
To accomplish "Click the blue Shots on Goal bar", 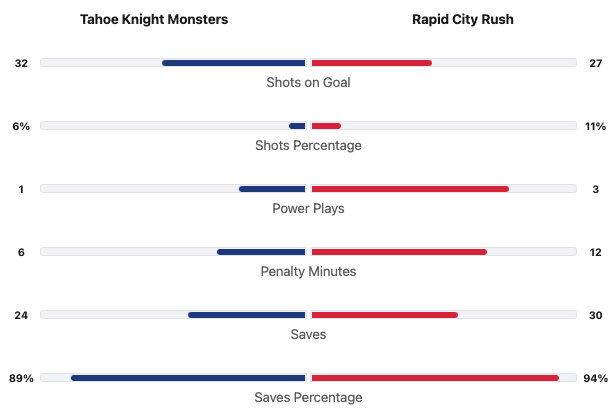I will (x=234, y=63).
